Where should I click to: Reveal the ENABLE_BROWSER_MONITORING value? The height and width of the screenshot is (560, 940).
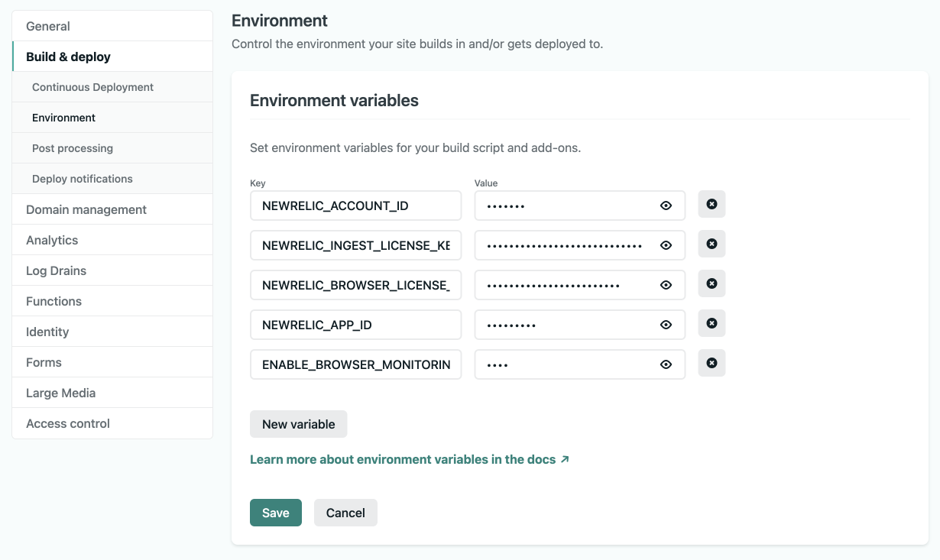pyautogui.click(x=666, y=364)
